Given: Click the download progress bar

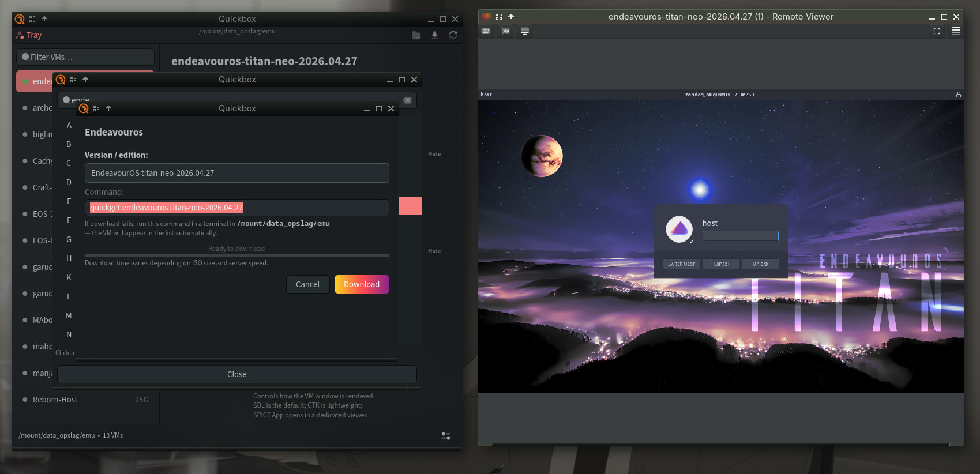Looking at the screenshot, I should click(237, 255).
